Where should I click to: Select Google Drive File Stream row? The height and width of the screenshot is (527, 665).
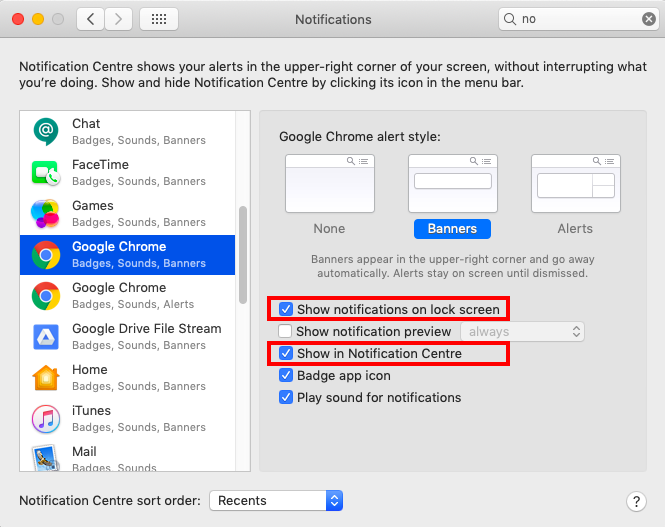pos(127,337)
